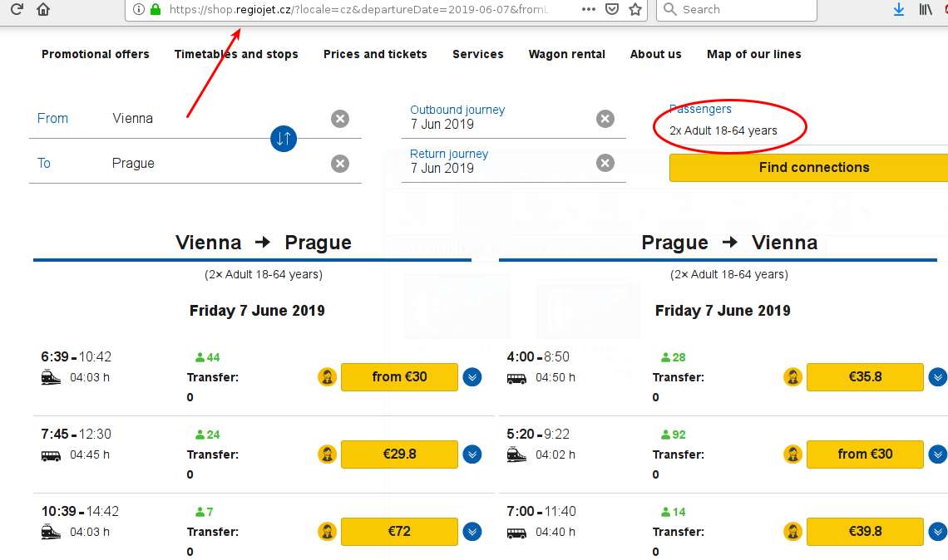Expand details of the 7:45 Vienna departure

pos(472,454)
